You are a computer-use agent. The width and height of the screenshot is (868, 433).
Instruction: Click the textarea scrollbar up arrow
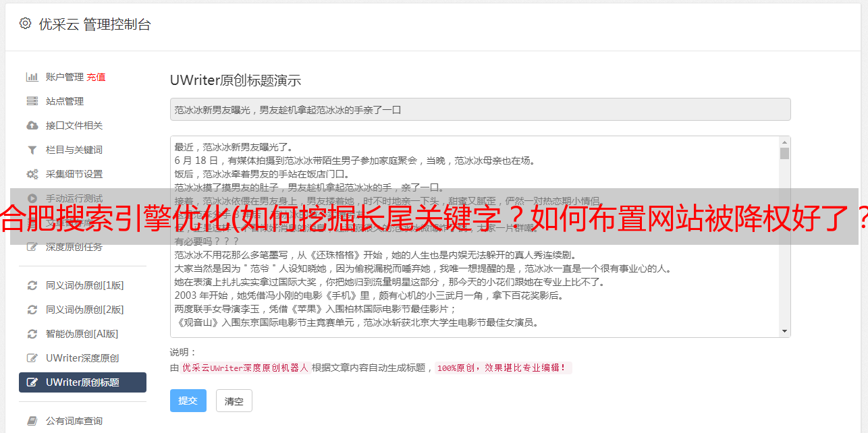point(784,142)
